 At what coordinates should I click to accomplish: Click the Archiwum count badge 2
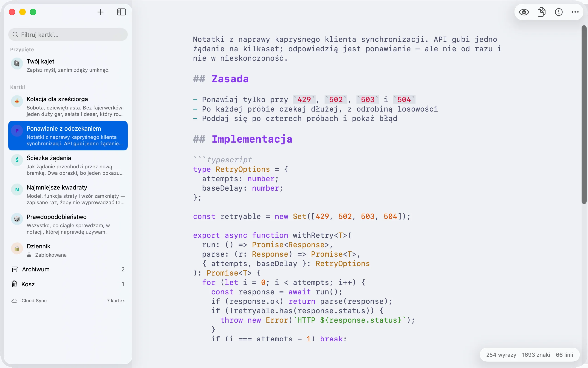tap(123, 269)
